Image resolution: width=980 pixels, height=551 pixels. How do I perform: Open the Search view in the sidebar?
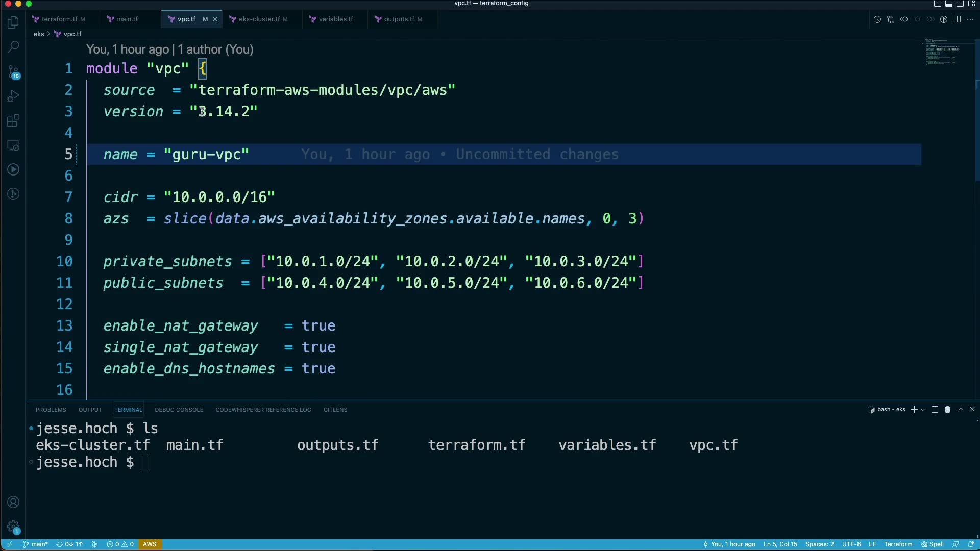[x=13, y=47]
